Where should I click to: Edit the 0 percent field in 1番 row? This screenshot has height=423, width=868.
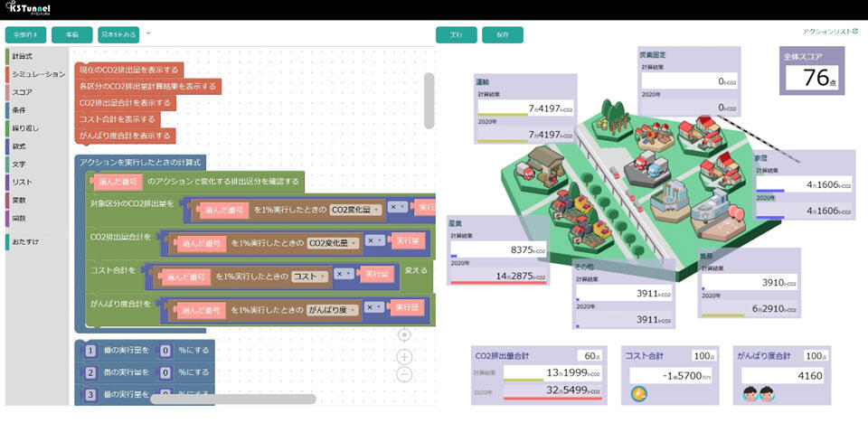click(x=165, y=350)
